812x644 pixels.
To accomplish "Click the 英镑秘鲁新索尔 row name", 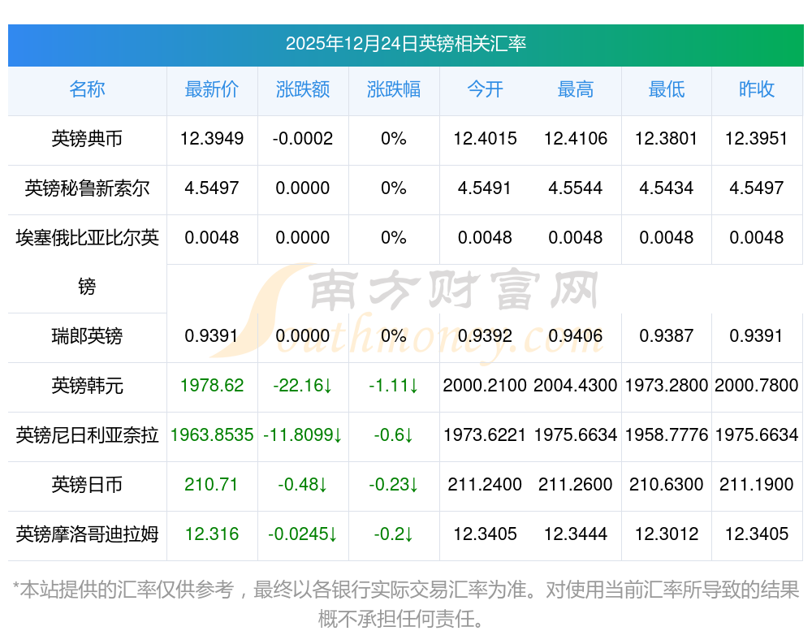I will click(x=87, y=188).
